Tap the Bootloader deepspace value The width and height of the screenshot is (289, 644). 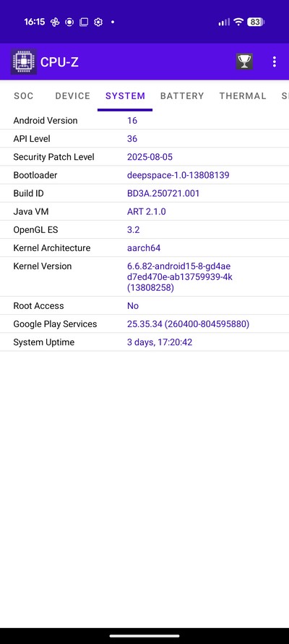(x=178, y=175)
